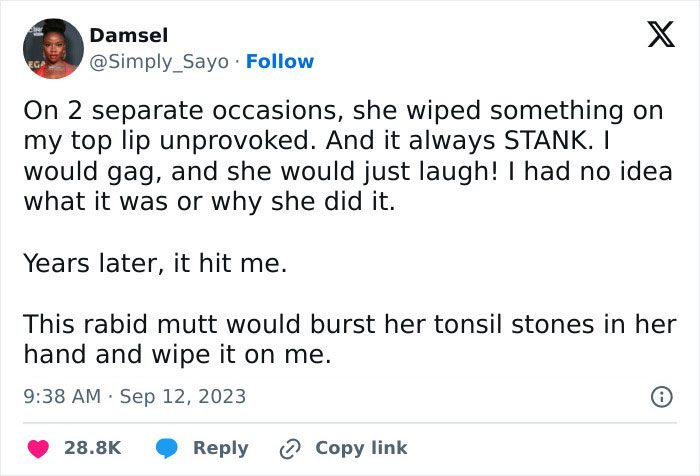Click the chain link icon
This screenshot has height=476, width=700.
tap(292, 448)
